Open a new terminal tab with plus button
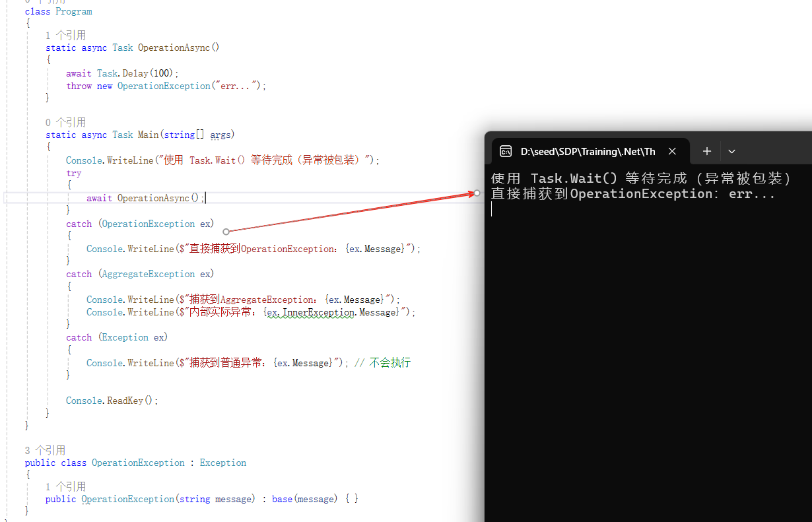The height and width of the screenshot is (522, 812). coord(706,151)
